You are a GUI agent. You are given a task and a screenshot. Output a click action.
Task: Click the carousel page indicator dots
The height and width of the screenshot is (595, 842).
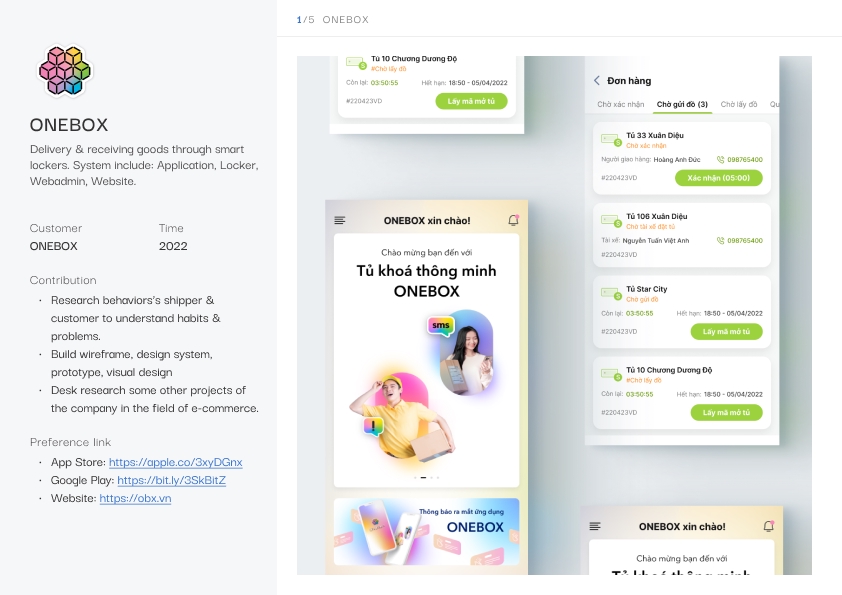pyautogui.click(x=426, y=477)
